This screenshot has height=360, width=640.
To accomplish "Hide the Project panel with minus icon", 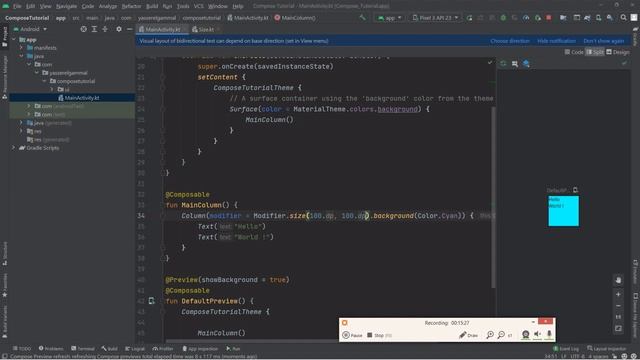I will (129, 29).
